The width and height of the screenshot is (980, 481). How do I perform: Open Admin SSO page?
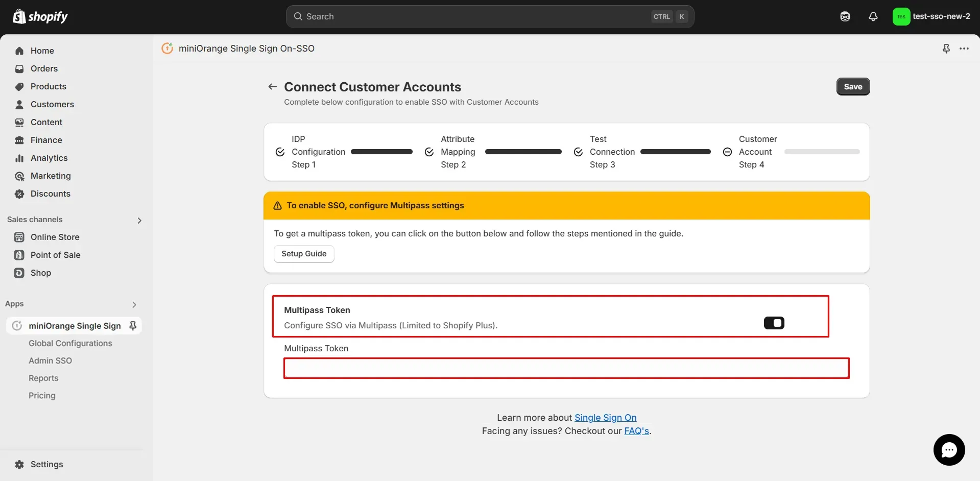click(50, 360)
